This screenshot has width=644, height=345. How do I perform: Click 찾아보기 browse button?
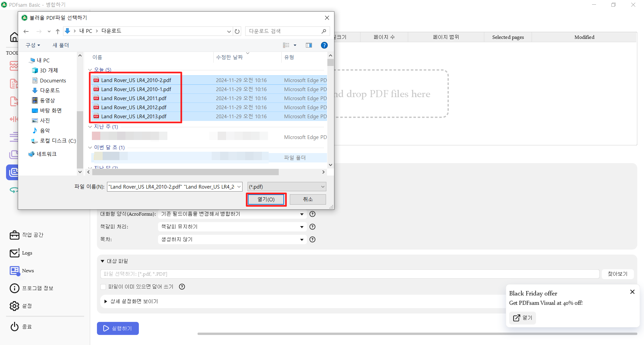[x=618, y=274]
